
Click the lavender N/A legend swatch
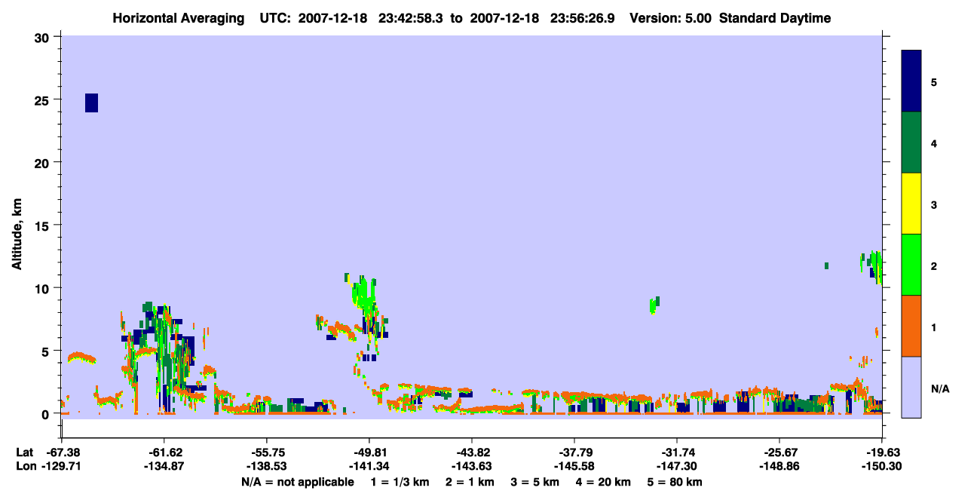(911, 387)
